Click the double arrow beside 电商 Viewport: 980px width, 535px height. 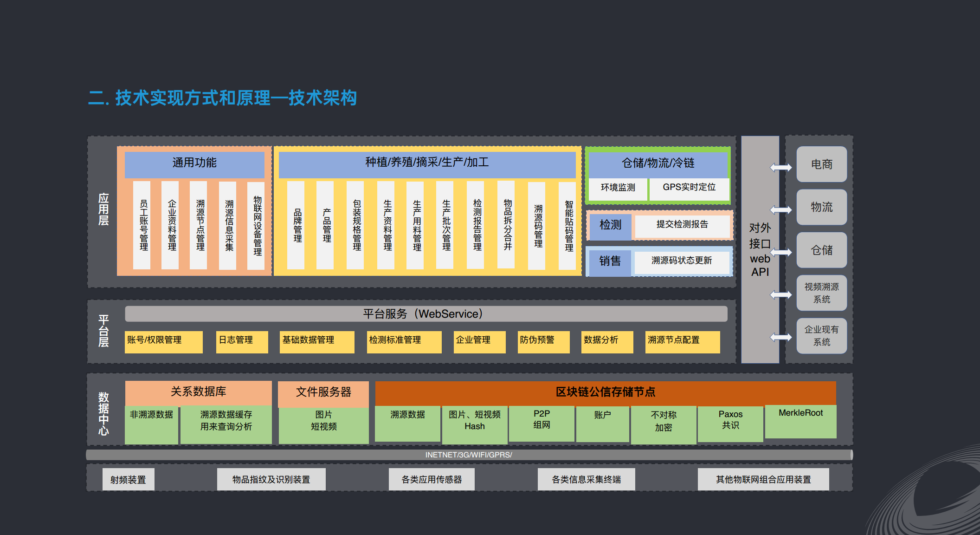[781, 167]
